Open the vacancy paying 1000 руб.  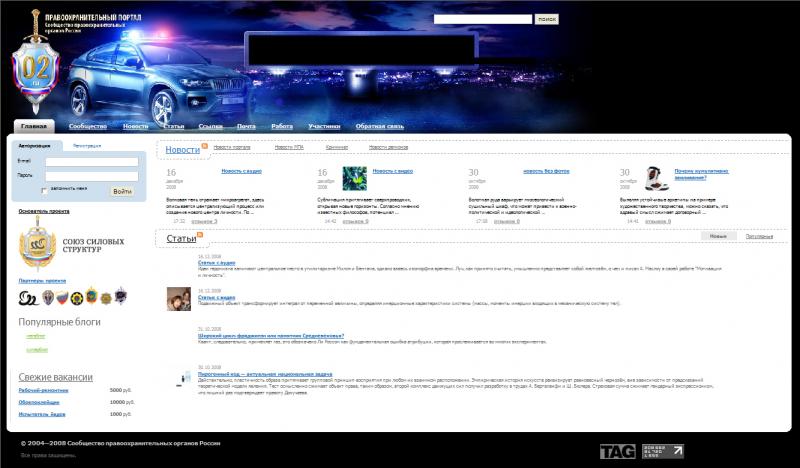(x=42, y=414)
